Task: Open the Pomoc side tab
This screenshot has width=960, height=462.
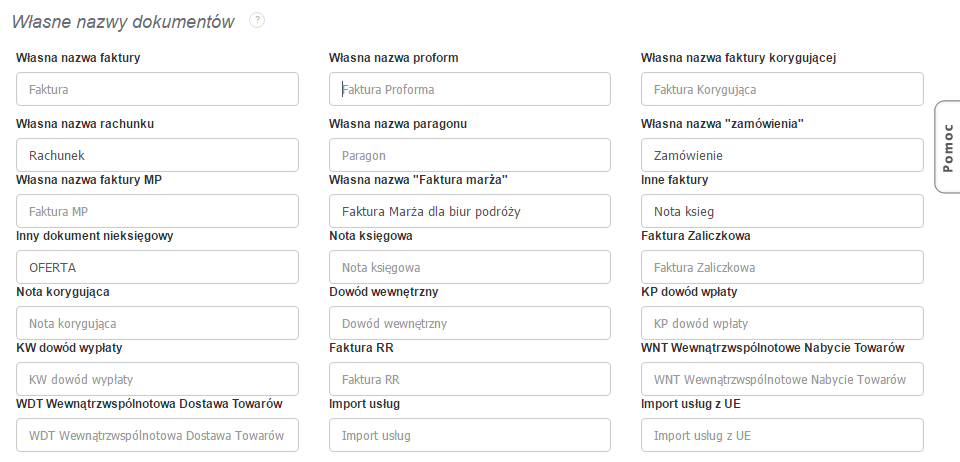Action: coord(947,147)
